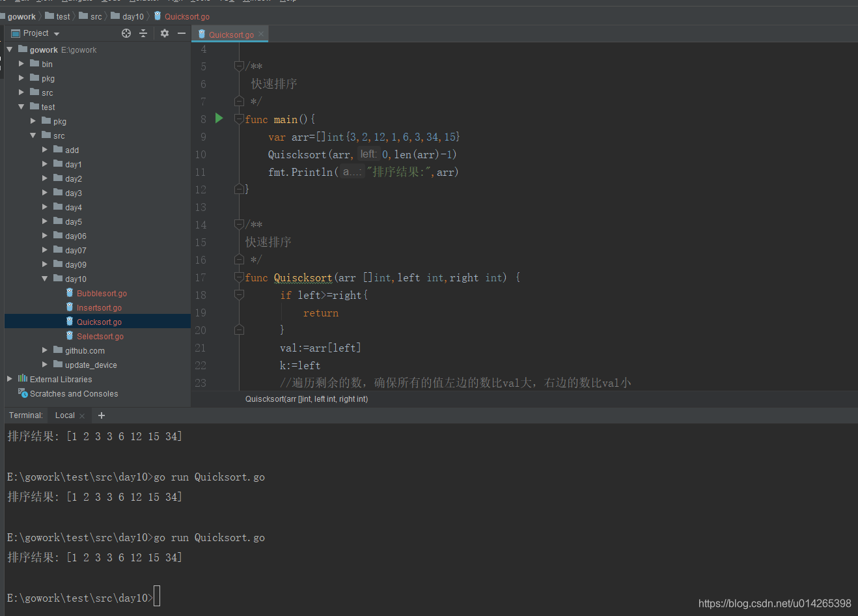The image size is (858, 616).
Task: Run main with green gutter arrow
Action: (219, 119)
